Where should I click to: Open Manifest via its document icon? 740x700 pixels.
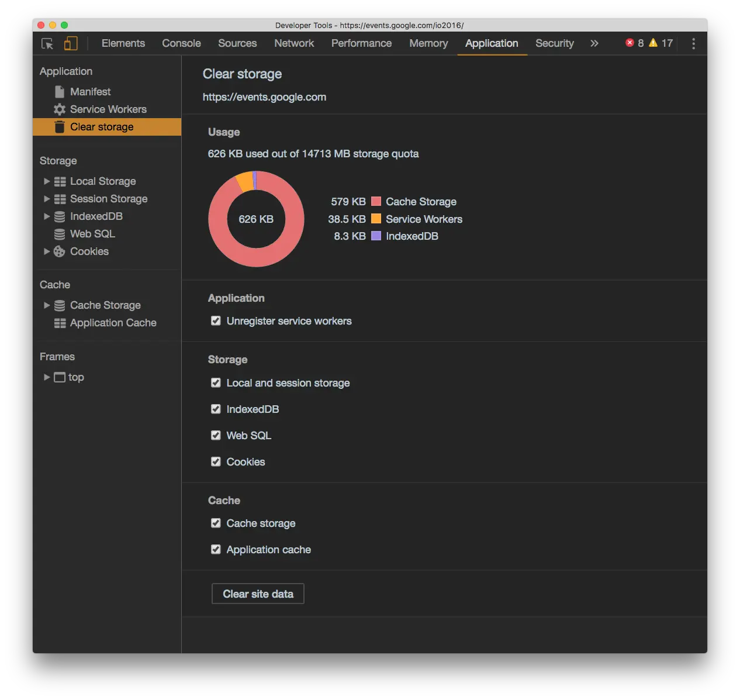point(60,92)
